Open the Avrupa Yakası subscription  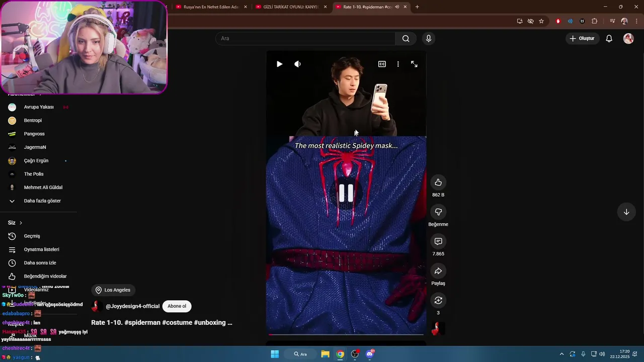coord(39,107)
